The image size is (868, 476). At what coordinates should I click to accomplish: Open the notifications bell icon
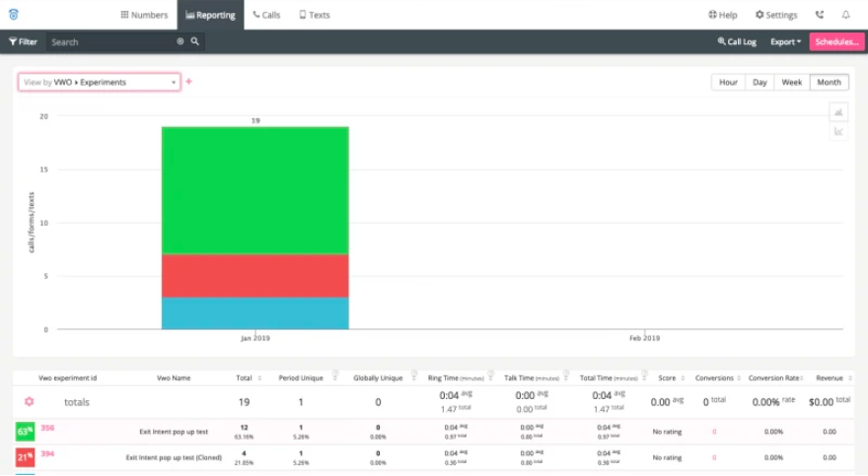coord(846,15)
